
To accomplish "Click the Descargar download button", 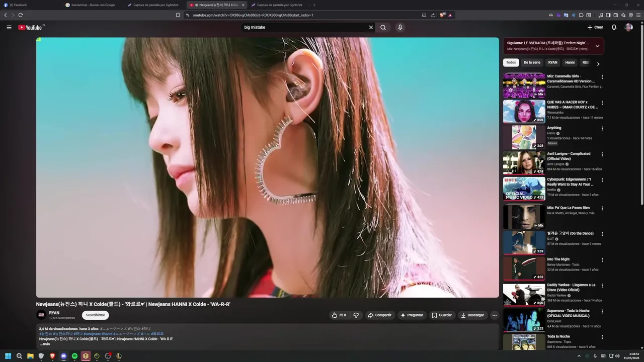I will [472, 315].
